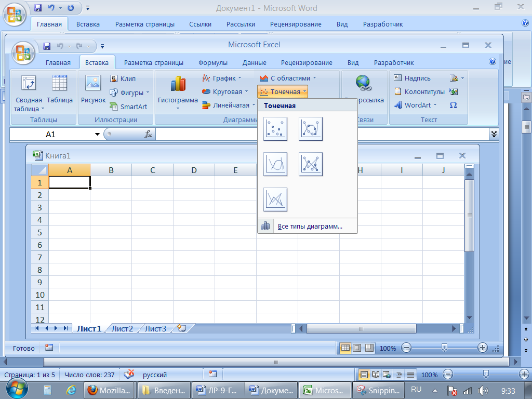The width and height of the screenshot is (532, 399).
Task: Insert a picture (Рисунок)
Action: 94,89
